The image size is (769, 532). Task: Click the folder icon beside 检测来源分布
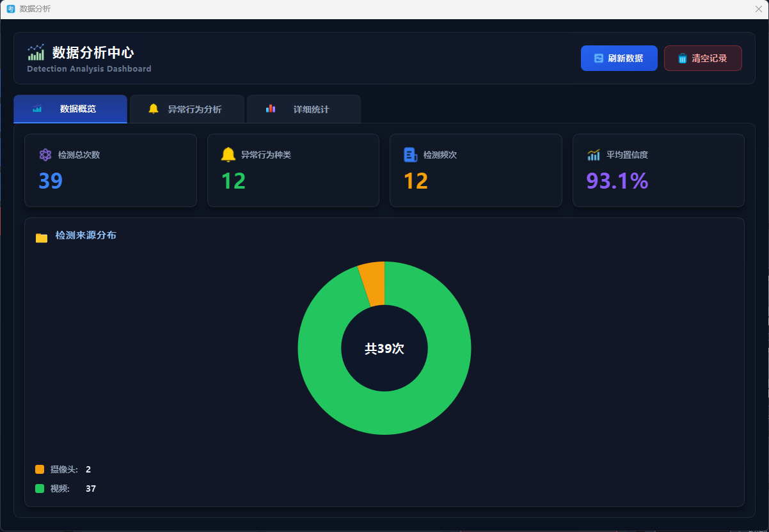[x=42, y=238]
